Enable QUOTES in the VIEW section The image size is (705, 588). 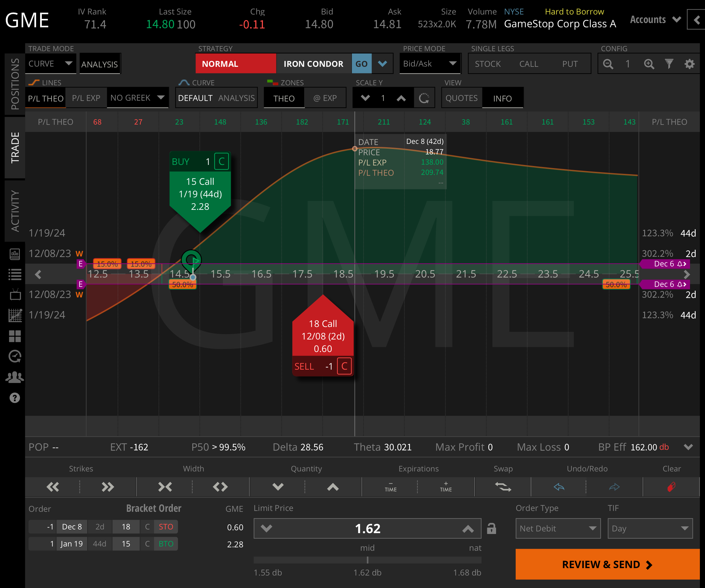462,98
